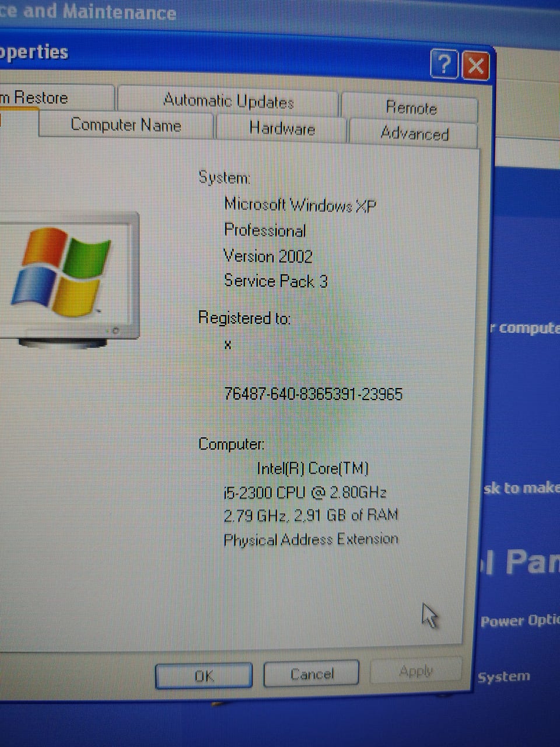Click the 'Physical Address Extension' text

coord(311,539)
